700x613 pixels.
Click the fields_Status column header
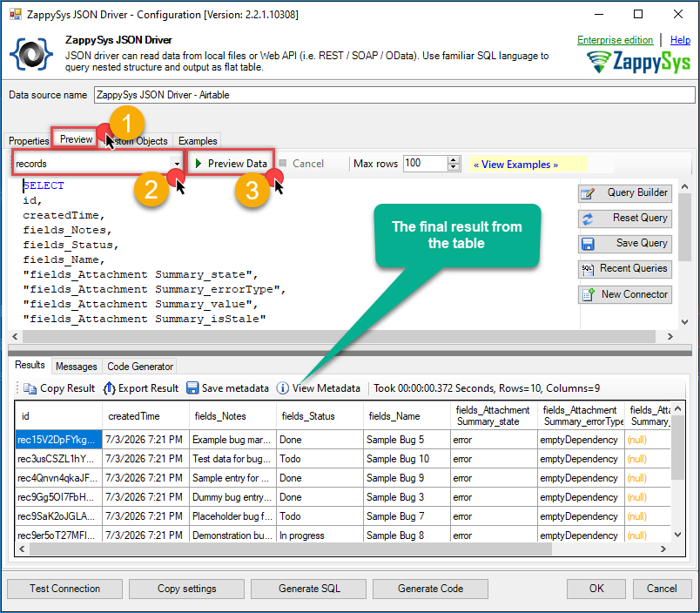(320, 416)
